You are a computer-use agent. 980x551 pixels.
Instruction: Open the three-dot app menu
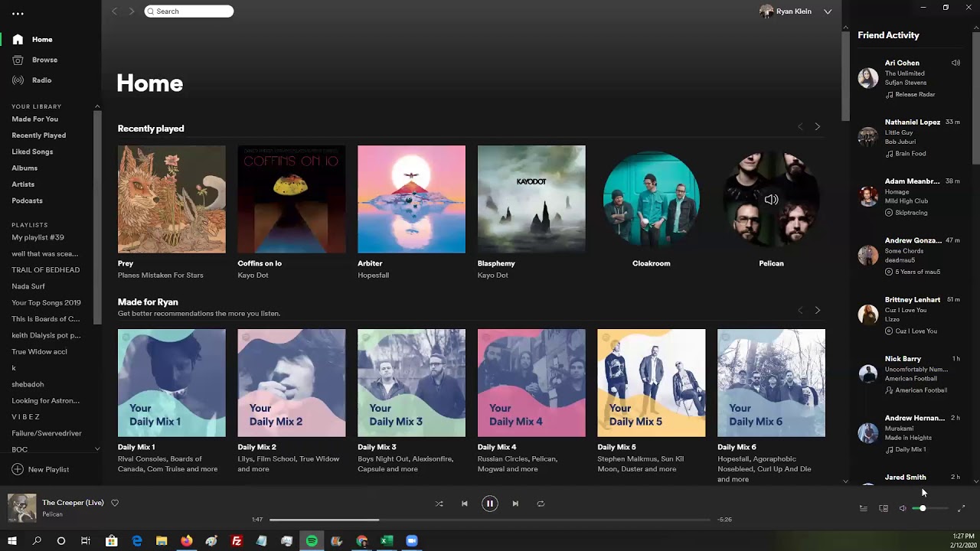coord(18,14)
